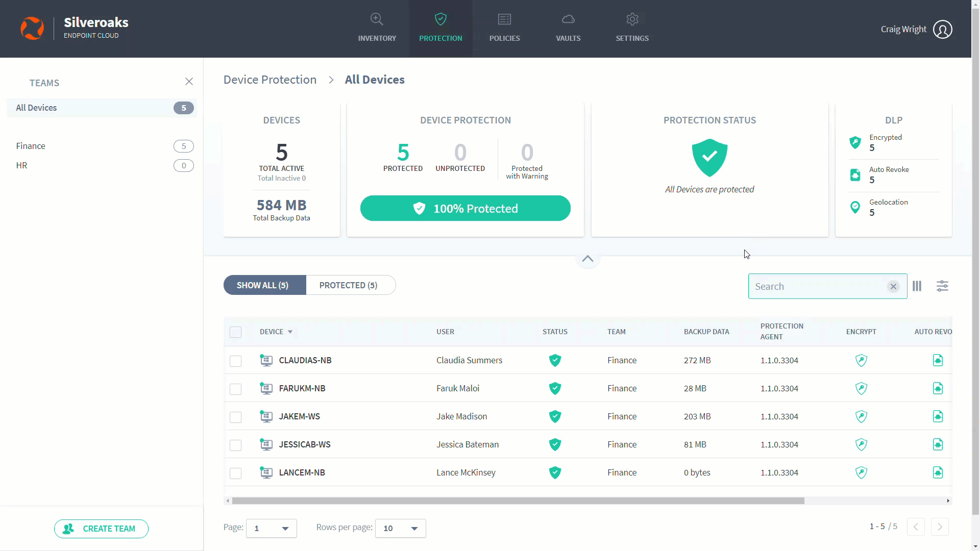Check the FARUKM-NB row checkbox
This screenshot has width=980, height=551.
(x=235, y=389)
